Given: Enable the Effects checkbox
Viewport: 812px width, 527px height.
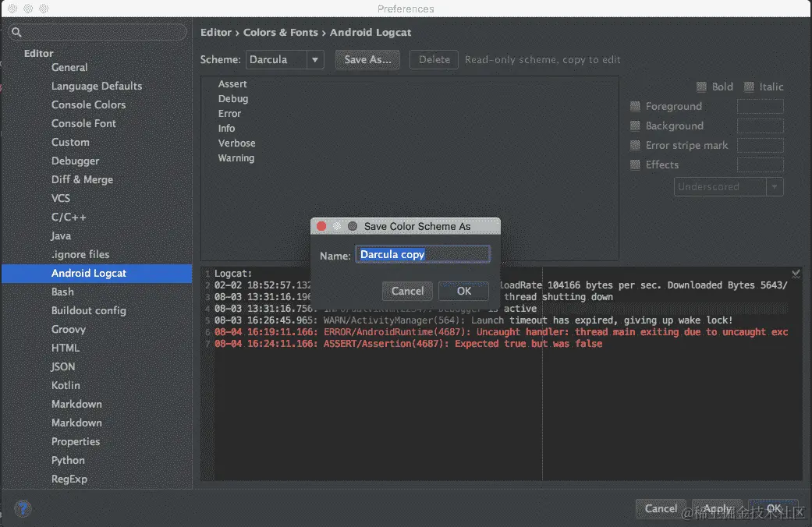Looking at the screenshot, I should [636, 164].
